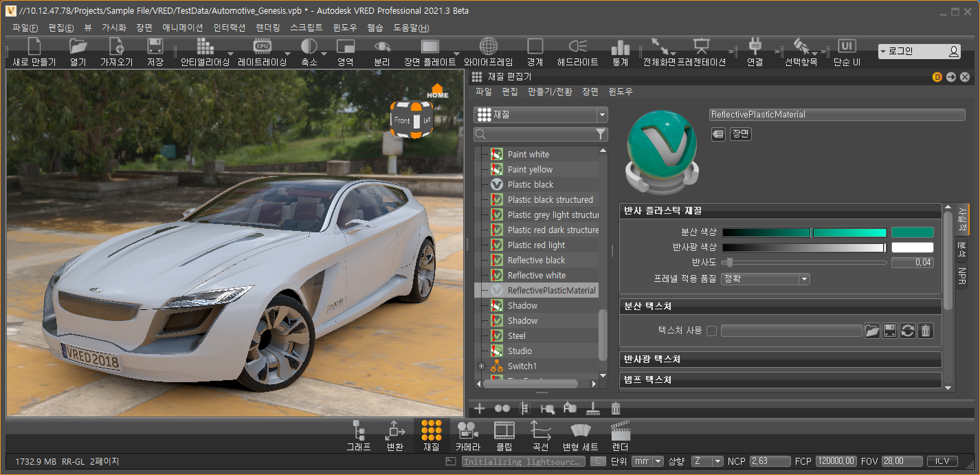Switch to the NPR vertical tab

click(x=961, y=276)
